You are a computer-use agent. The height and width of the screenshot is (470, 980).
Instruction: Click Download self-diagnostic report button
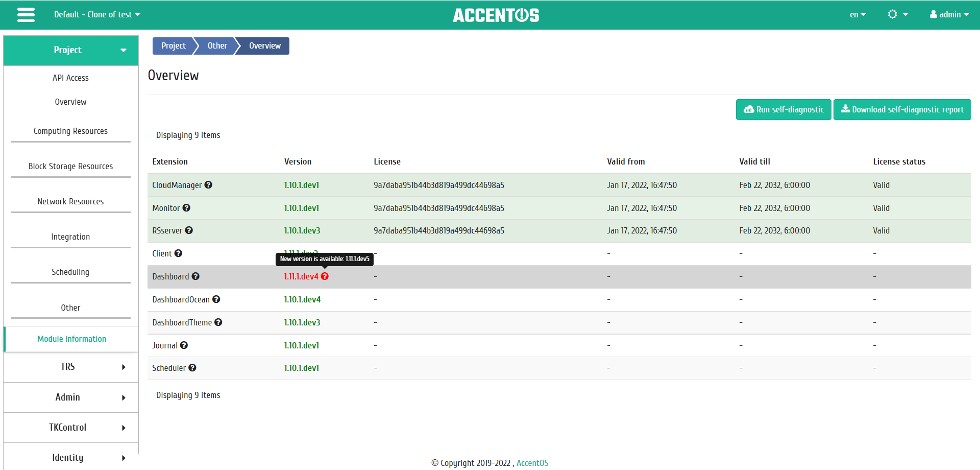click(902, 109)
